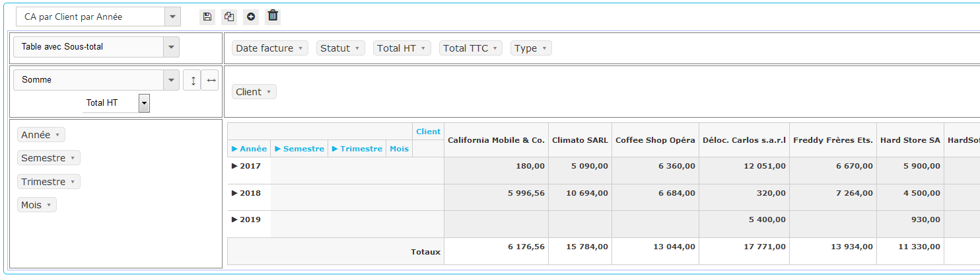Open the CA par Client par Année dropdown
Image resolution: width=980 pixels, height=279 pixels.
click(172, 17)
